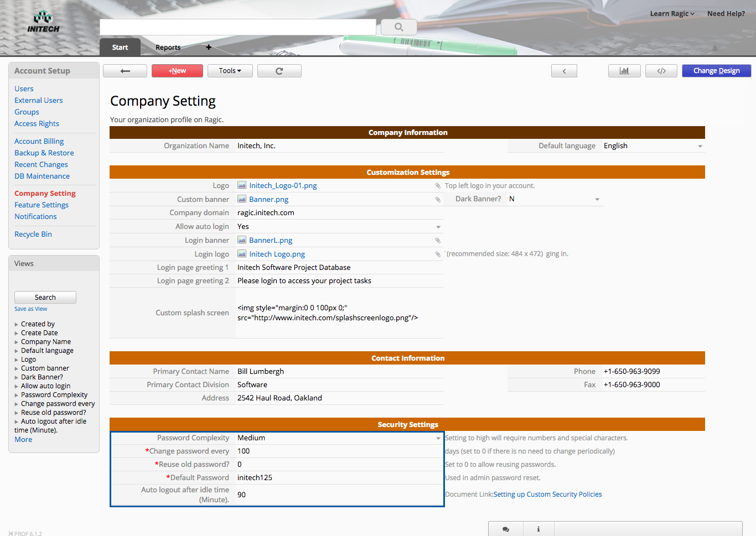Image resolution: width=756 pixels, height=536 pixels.
Task: Click the Primary Contact Name Bill Lumbergh
Action: point(261,371)
